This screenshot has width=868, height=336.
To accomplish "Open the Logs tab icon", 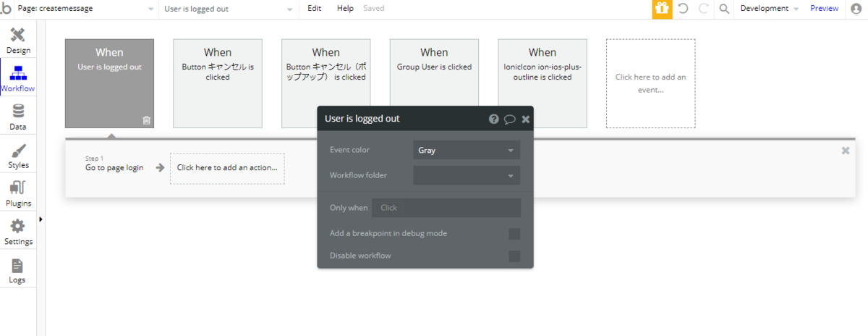I will point(17,265).
